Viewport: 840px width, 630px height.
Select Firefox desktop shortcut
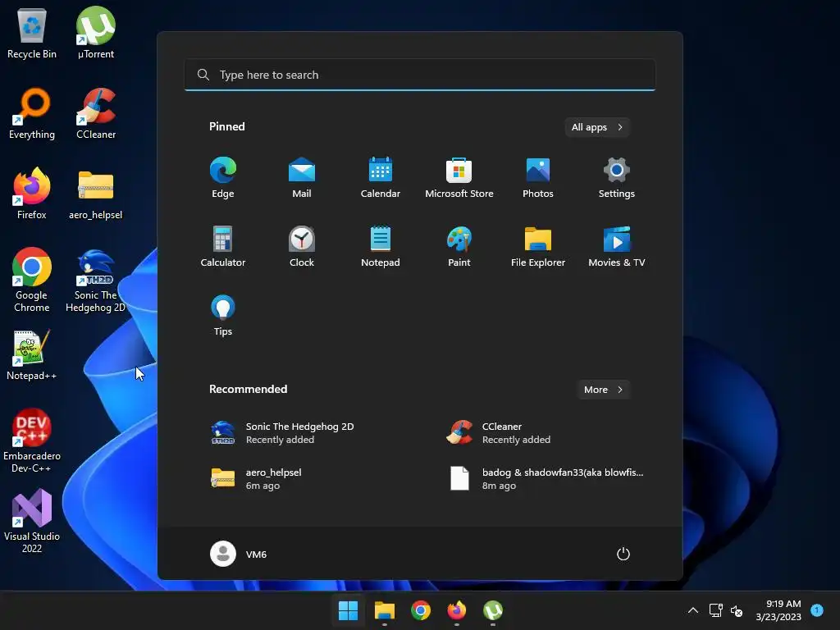pyautogui.click(x=32, y=194)
